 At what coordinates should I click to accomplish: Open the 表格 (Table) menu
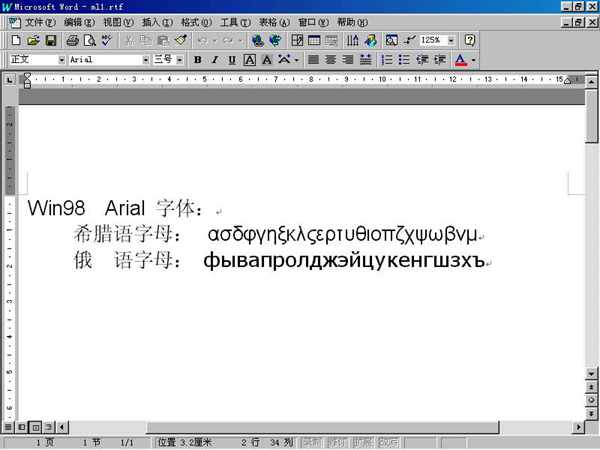[274, 22]
